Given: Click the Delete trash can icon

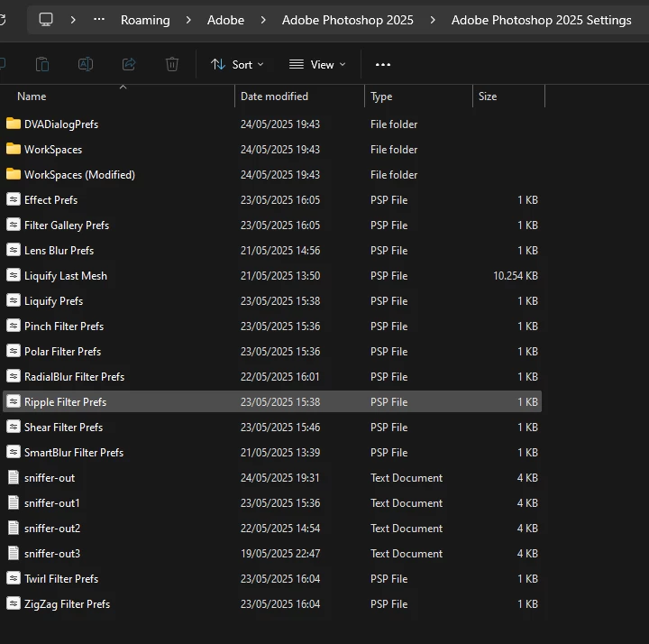Looking at the screenshot, I should [172, 64].
